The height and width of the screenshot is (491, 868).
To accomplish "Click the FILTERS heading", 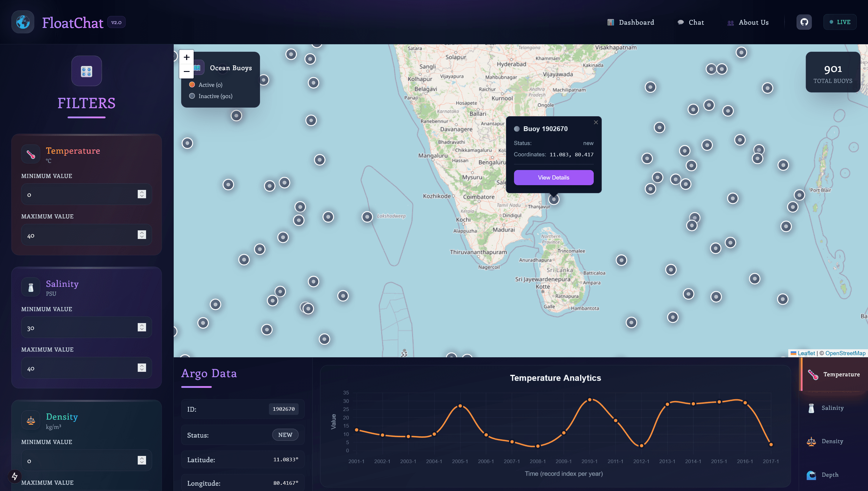I will 86,103.
